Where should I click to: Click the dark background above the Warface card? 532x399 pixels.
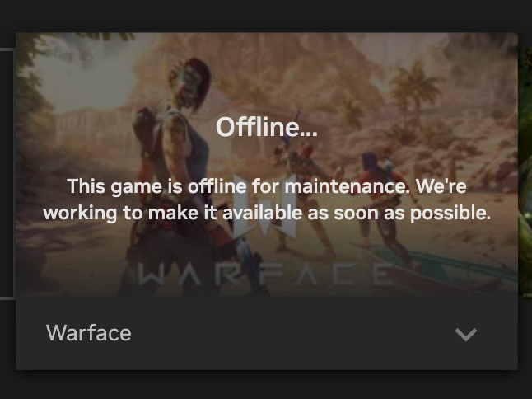[x=266, y=16]
